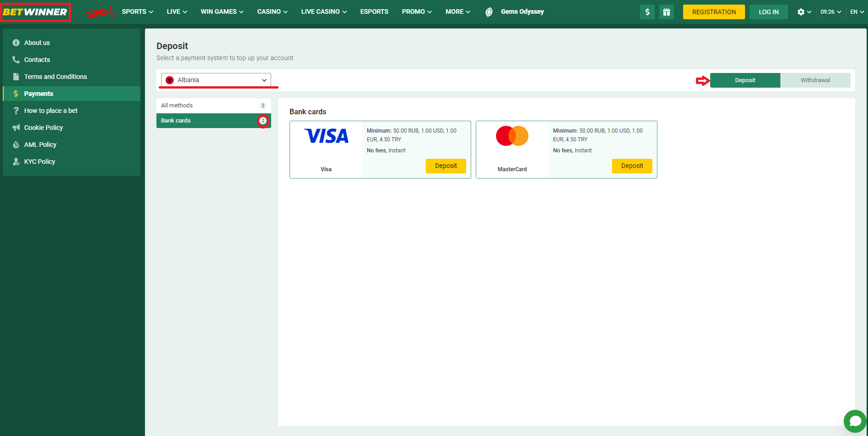This screenshot has width=868, height=436.
Task: Switch to the Deposit tab
Action: [x=745, y=80]
